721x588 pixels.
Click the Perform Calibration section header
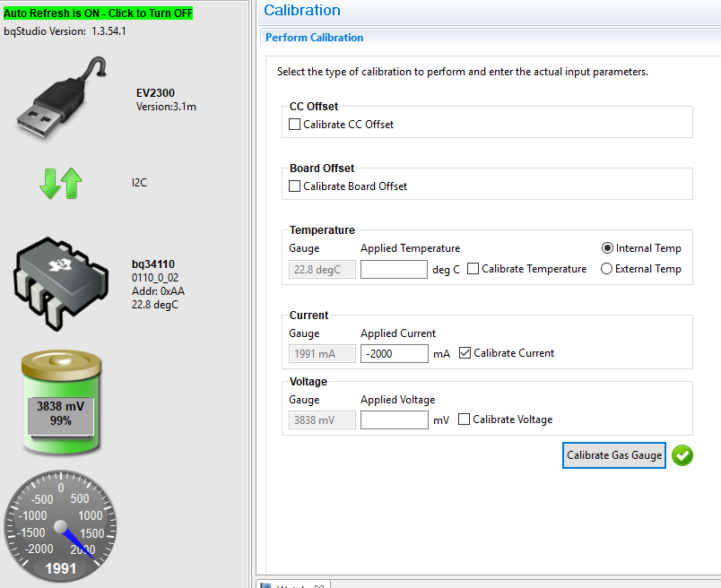click(315, 38)
